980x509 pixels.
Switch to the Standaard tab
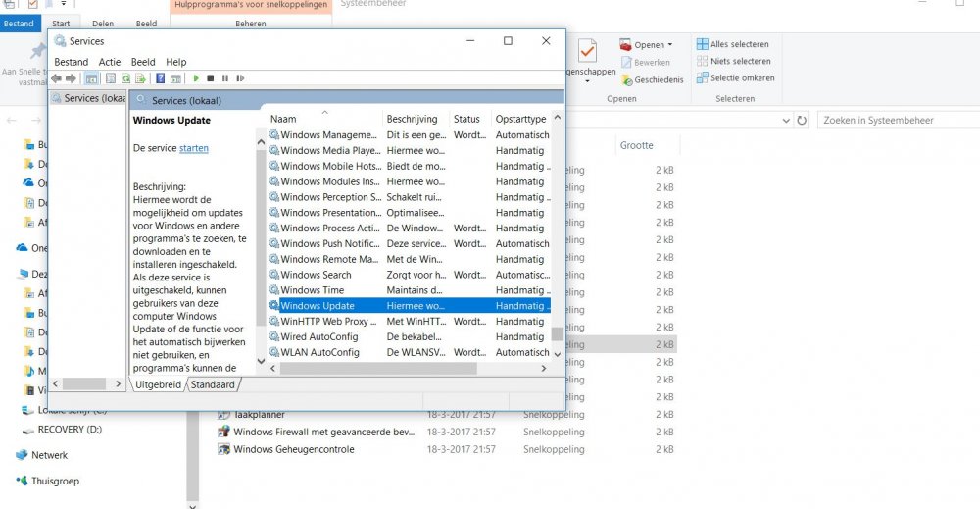coord(213,384)
